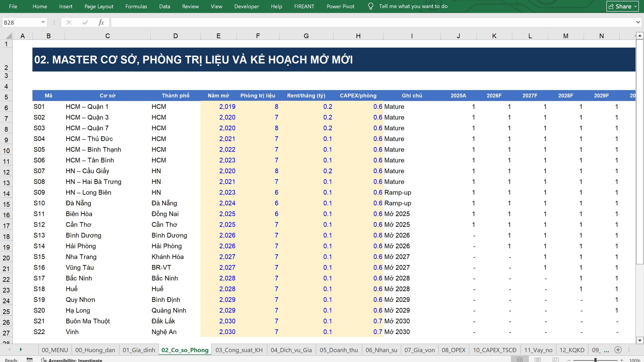
Task: Click the 100% zoom level button
Action: (634, 360)
